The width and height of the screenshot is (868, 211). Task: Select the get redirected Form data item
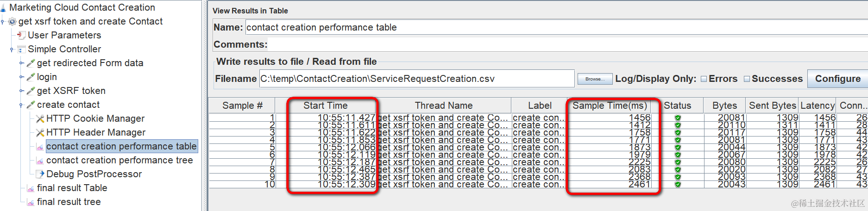tap(90, 63)
